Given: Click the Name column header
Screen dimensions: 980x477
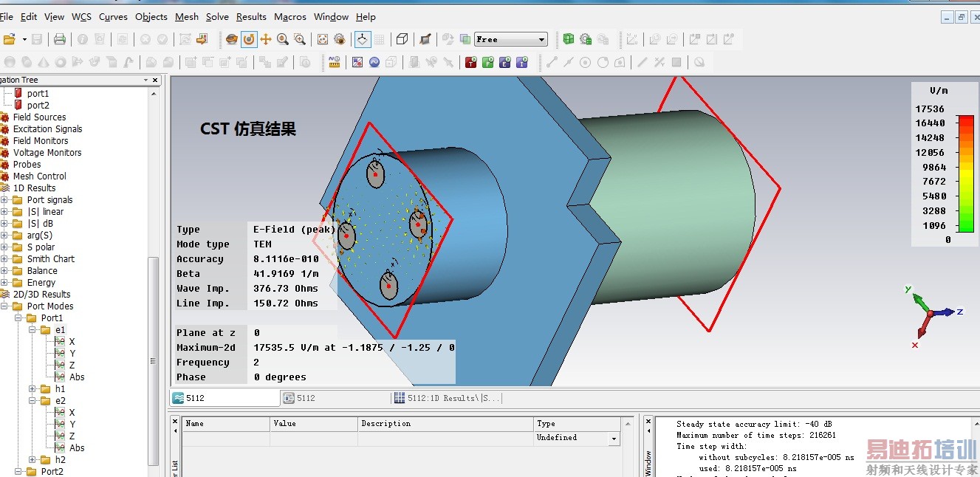Looking at the screenshot, I should click(x=225, y=424).
